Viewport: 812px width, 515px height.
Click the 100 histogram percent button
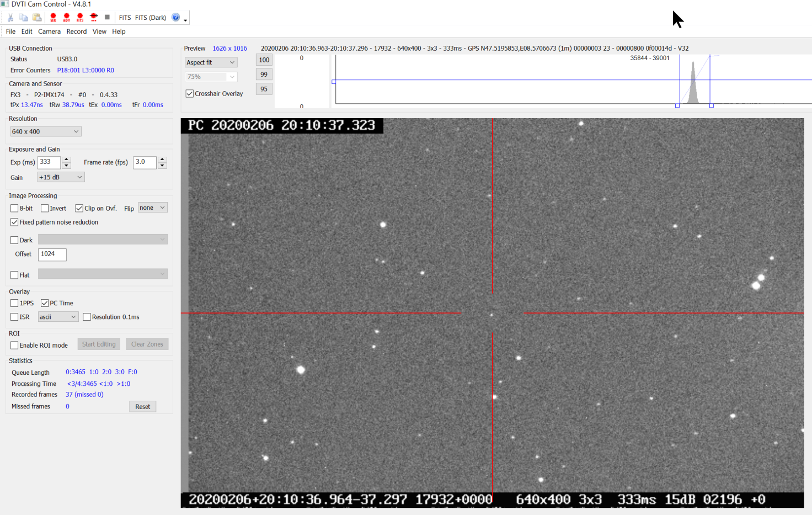[264, 60]
